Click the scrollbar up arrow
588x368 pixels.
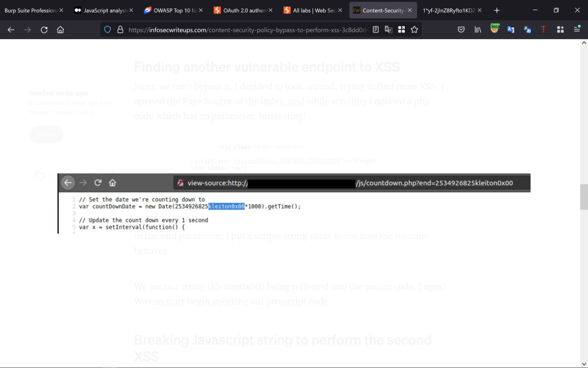coord(584,43)
